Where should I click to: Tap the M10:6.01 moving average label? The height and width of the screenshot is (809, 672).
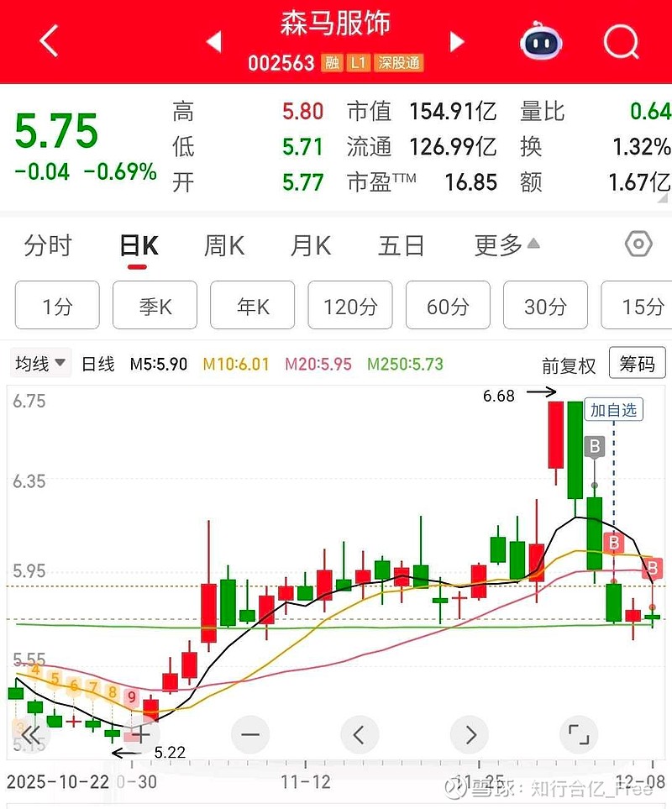236,365
